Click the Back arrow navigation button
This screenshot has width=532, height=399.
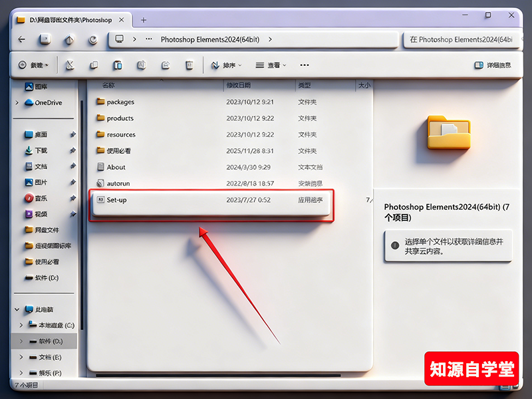[21, 39]
